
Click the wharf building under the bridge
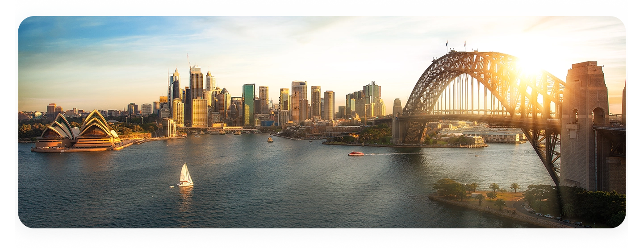pos(491,134)
